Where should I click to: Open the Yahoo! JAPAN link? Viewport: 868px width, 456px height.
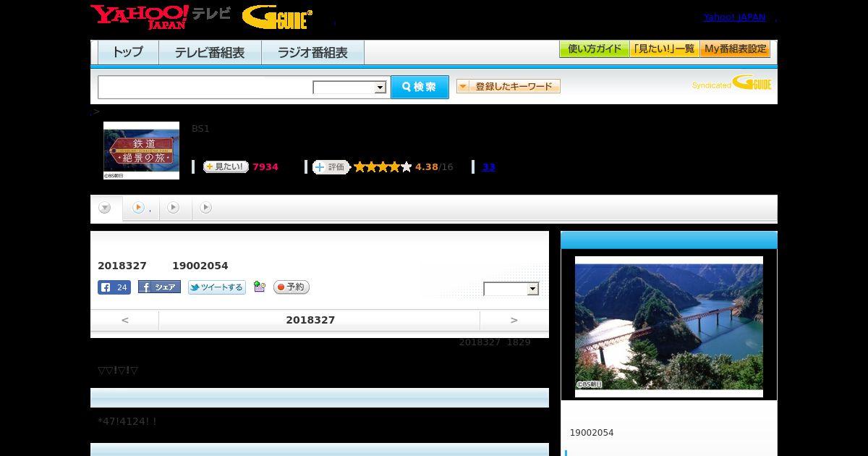coord(734,17)
